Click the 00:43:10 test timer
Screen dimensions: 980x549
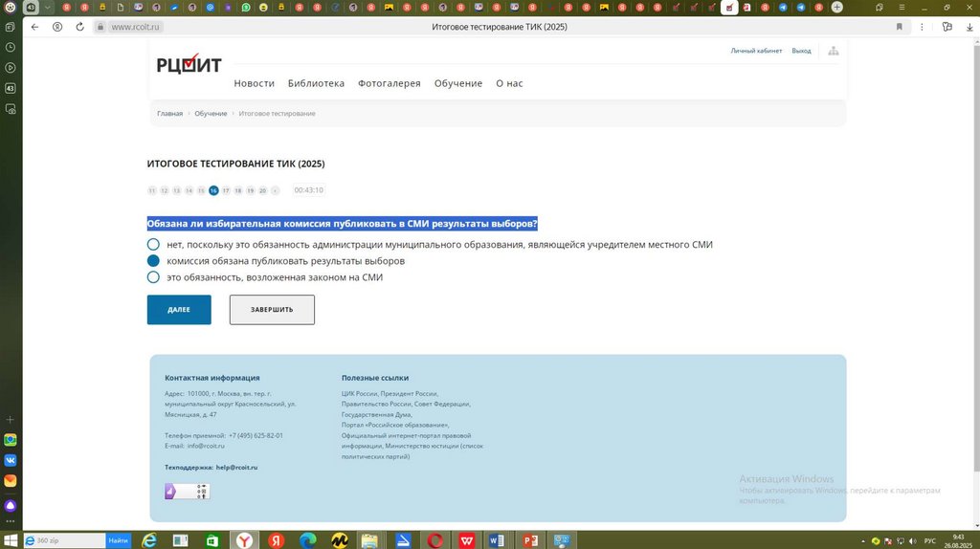tap(309, 190)
